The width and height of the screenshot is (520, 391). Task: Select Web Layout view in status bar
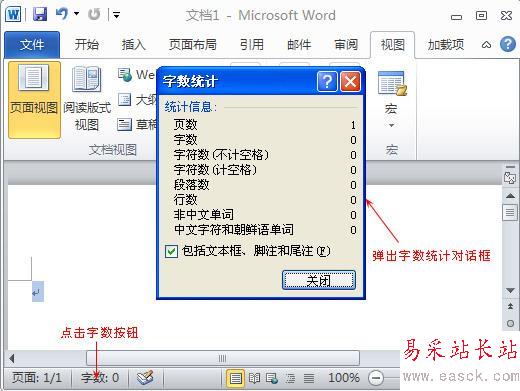272,378
